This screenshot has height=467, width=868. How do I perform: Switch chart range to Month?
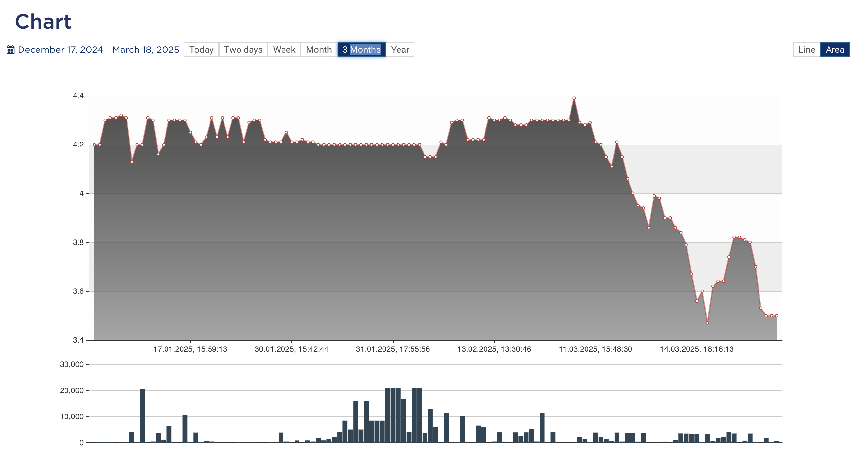(318, 50)
